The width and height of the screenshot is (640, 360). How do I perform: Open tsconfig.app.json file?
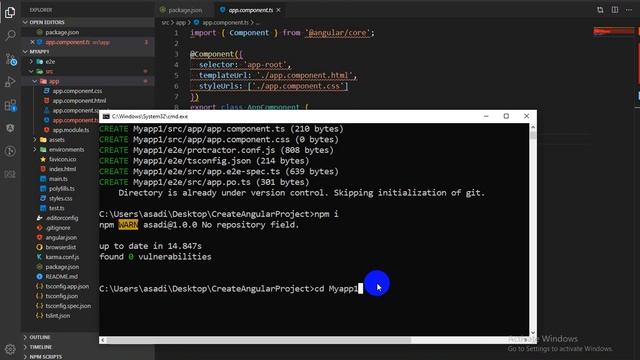coord(67,287)
